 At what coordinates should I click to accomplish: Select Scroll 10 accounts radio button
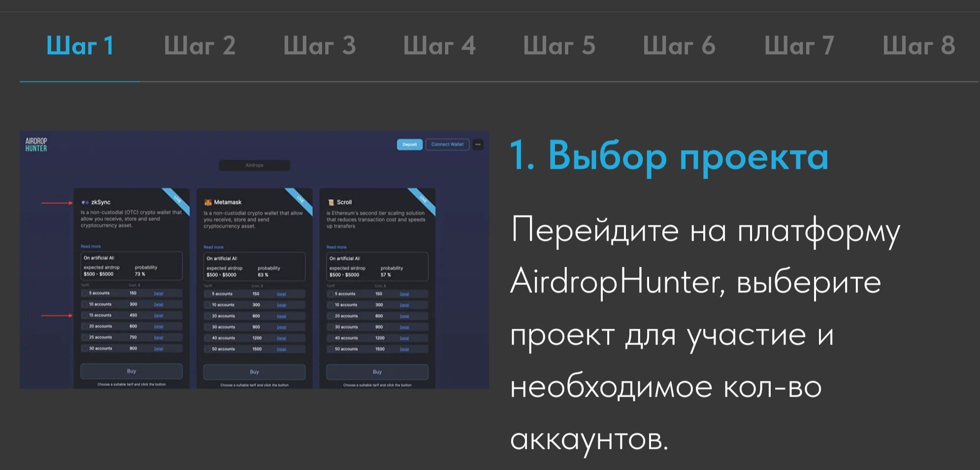pos(330,305)
